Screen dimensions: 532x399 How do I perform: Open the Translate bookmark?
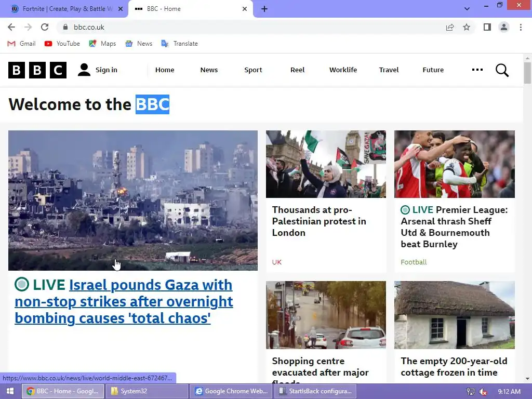(179, 44)
